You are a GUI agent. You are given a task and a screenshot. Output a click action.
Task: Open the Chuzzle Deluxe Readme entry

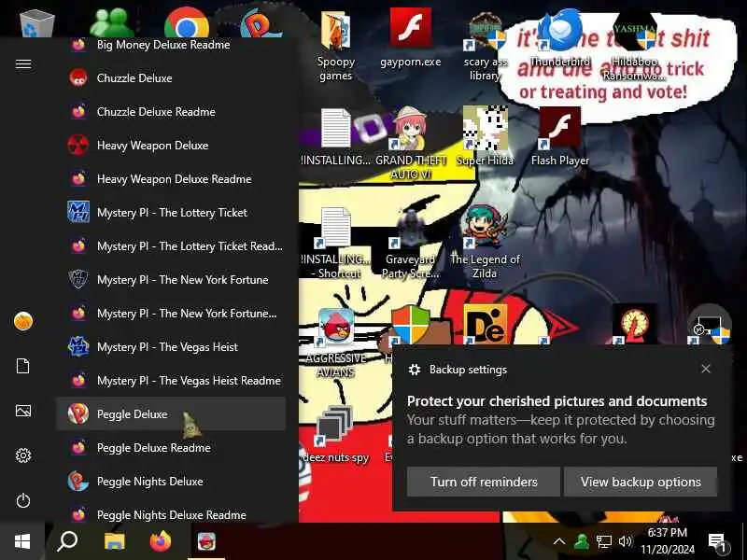pyautogui.click(x=171, y=112)
